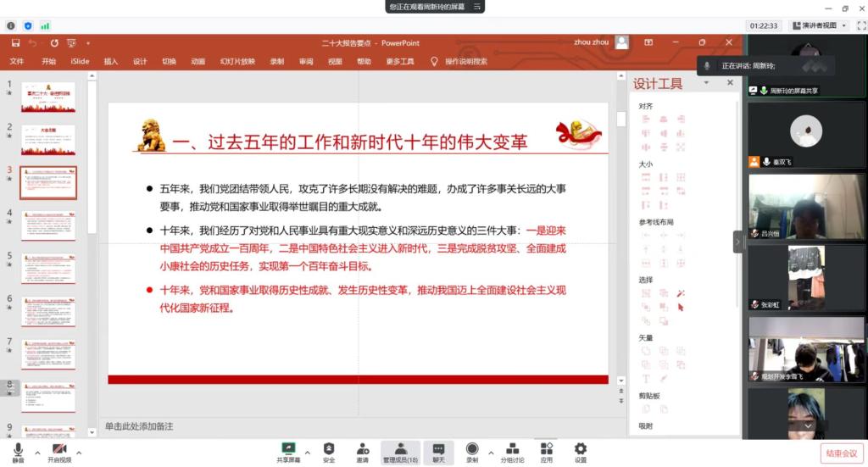Expand video options arrow beside 开启视频
This screenshot has height=467, width=868.
tap(79, 451)
